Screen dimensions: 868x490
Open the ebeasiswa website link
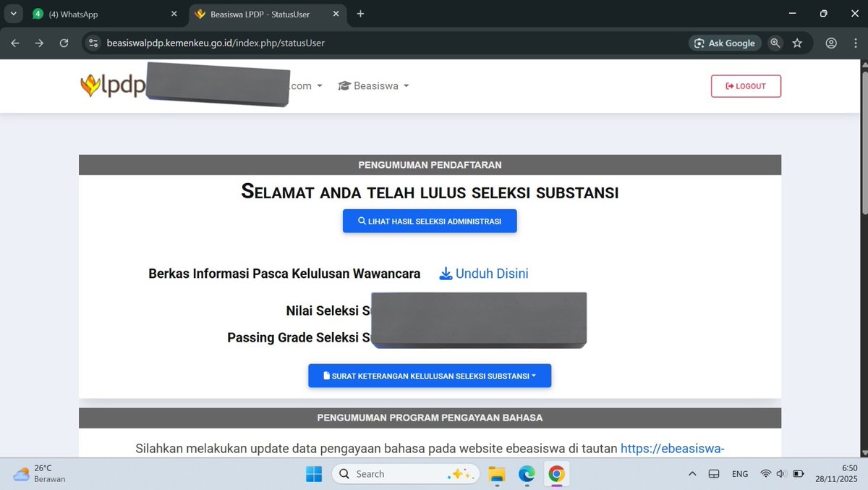click(672, 449)
